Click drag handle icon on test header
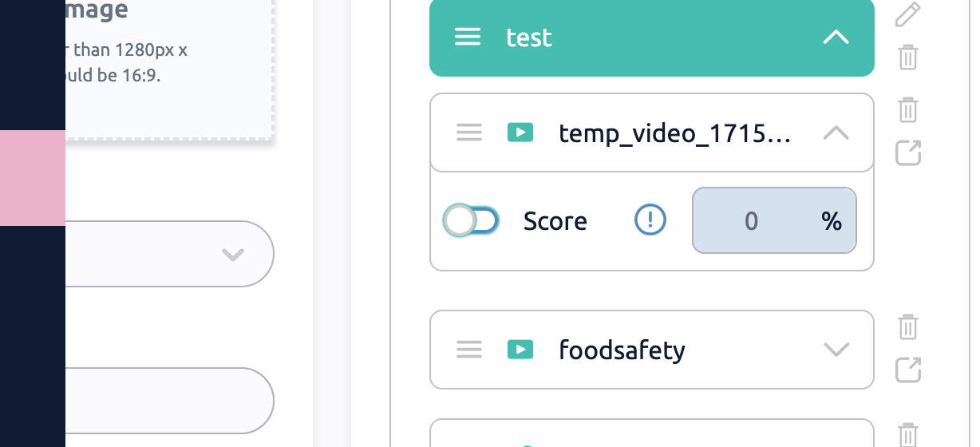980x447 pixels. click(x=468, y=37)
